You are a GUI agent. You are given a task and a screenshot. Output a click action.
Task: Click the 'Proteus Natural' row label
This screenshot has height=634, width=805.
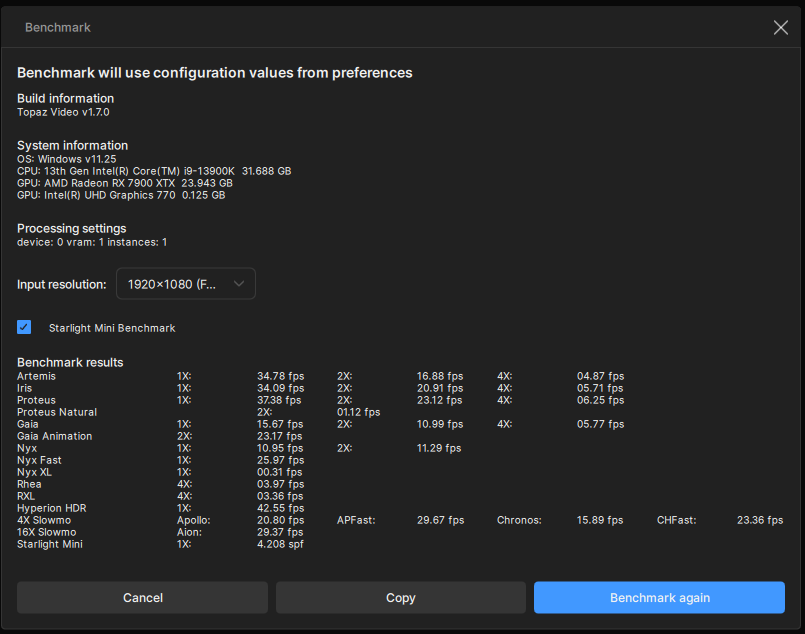coord(57,412)
